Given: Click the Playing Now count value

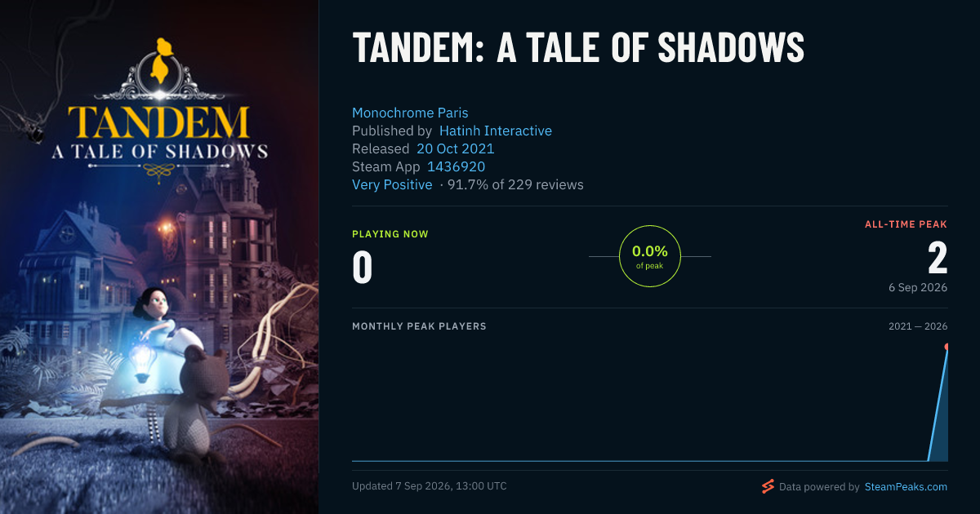Looking at the screenshot, I should [363, 267].
